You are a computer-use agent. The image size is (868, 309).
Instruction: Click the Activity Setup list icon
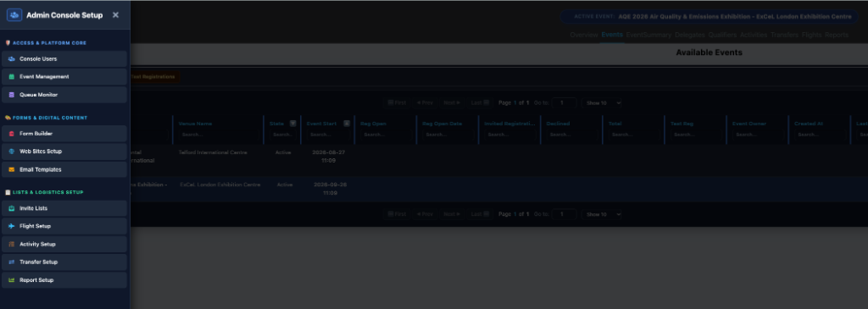pyautogui.click(x=12, y=245)
